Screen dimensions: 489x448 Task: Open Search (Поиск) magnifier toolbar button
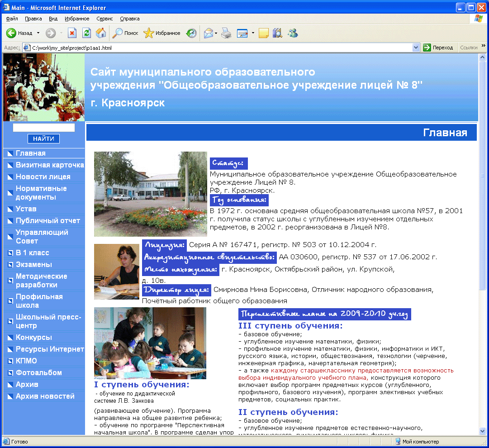coord(125,33)
